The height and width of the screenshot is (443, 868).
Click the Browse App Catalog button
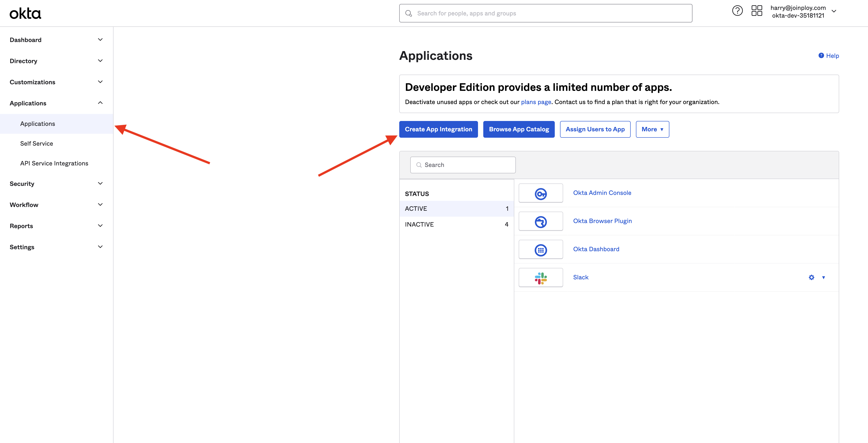518,129
